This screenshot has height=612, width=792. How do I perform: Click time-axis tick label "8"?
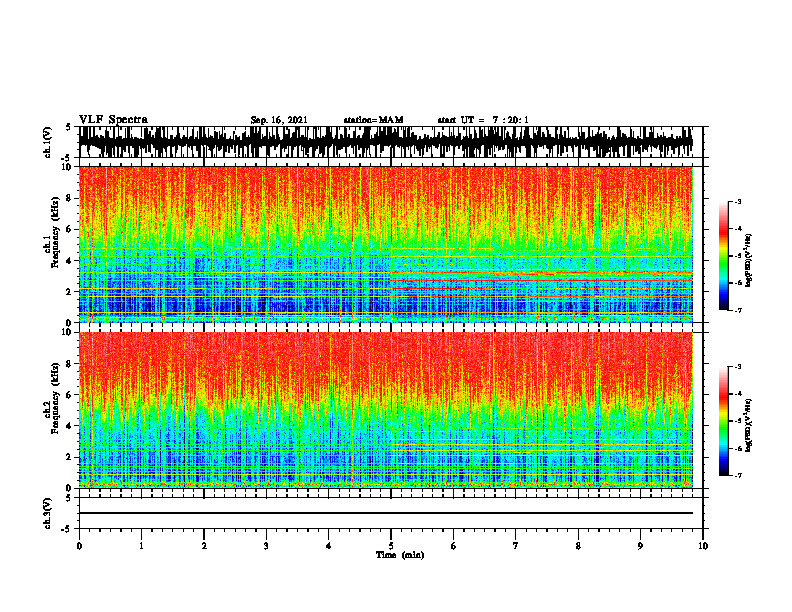click(578, 546)
